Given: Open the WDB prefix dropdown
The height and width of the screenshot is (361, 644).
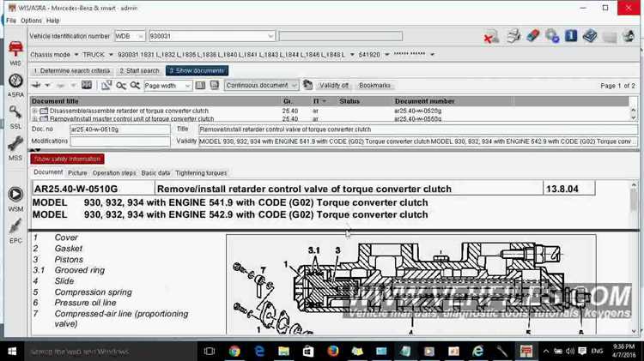Looking at the screenshot, I should (141, 36).
